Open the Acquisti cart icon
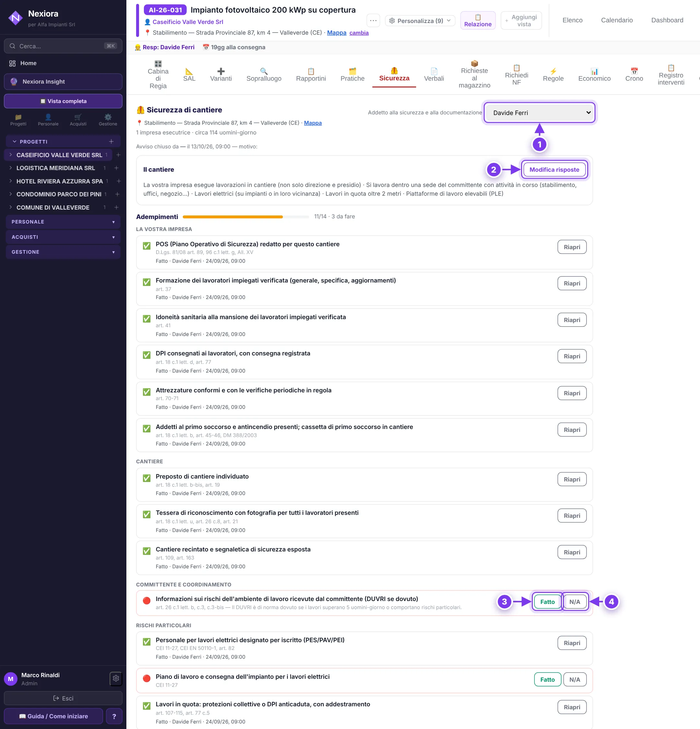 (x=78, y=120)
